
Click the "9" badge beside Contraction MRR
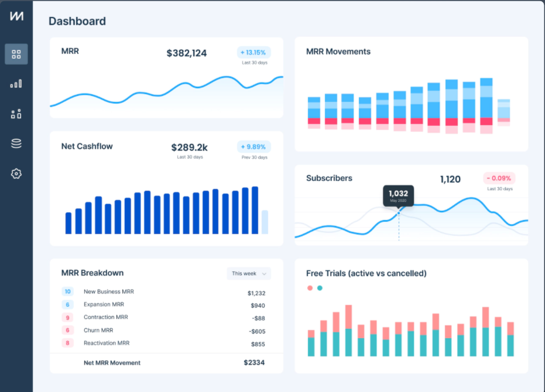pos(67,317)
